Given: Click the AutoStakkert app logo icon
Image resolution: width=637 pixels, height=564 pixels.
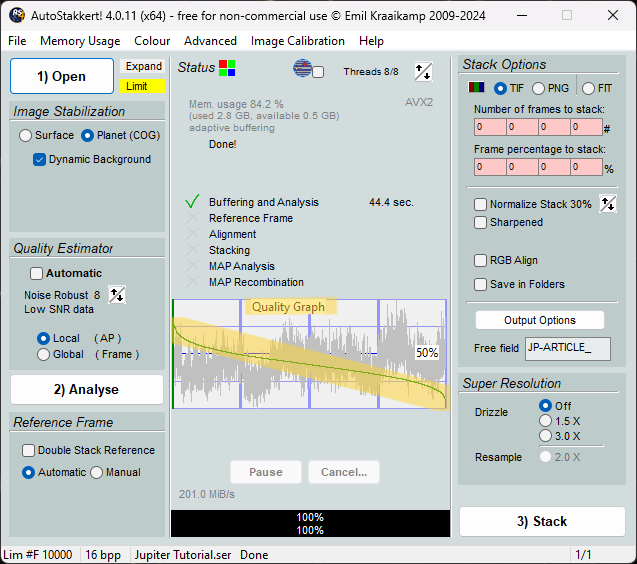Looking at the screenshot, I should click(x=17, y=15).
